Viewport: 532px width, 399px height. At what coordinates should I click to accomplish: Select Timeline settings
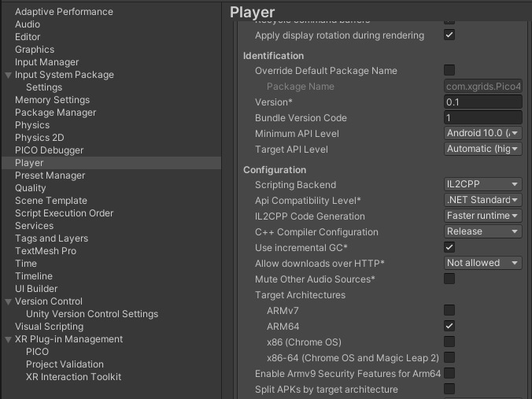34,275
